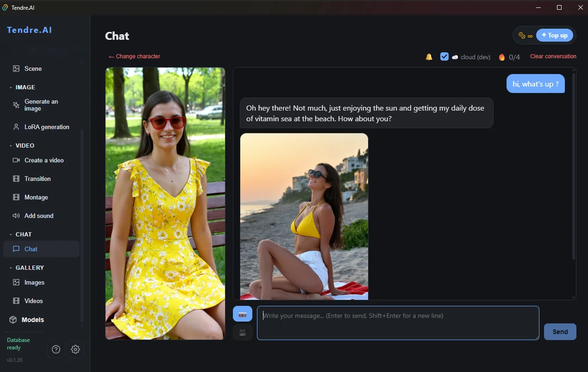Open settings gear icon
588x372 pixels.
(75, 349)
